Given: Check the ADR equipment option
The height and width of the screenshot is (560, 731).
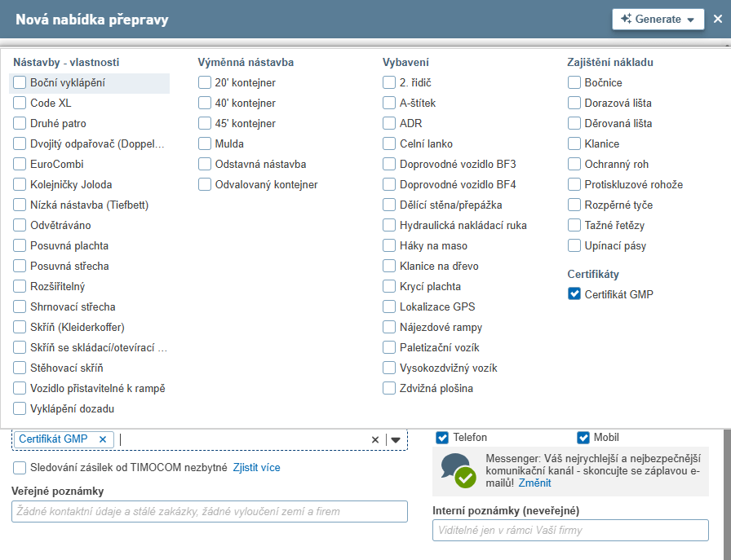Looking at the screenshot, I should tap(389, 123).
